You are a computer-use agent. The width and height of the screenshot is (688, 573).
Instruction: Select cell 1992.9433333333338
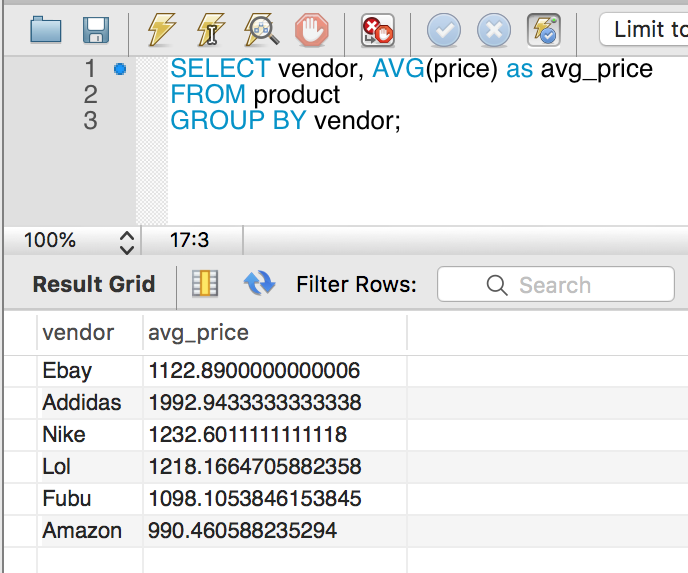click(275, 403)
